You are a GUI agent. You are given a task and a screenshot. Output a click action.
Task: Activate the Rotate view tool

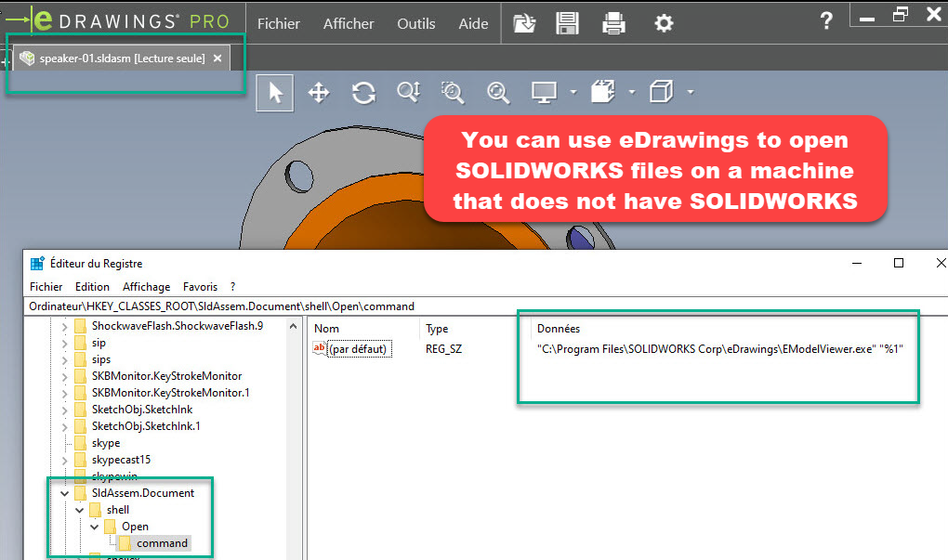click(x=363, y=92)
